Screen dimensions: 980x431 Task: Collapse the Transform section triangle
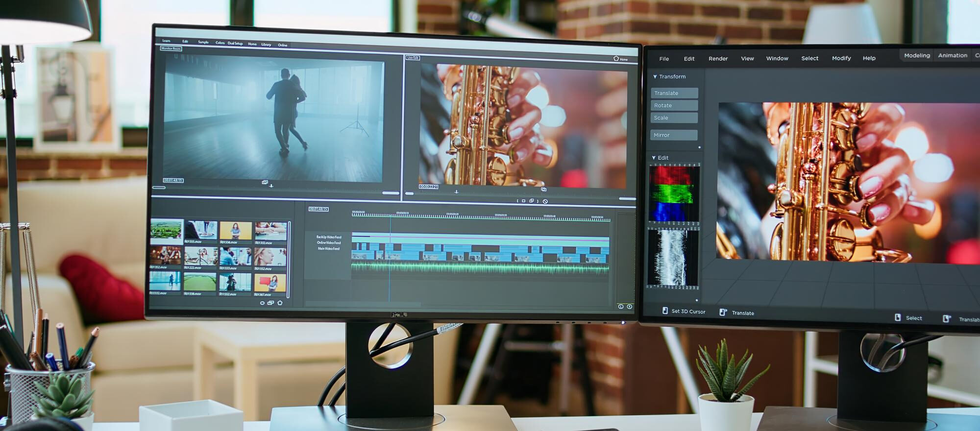pyautogui.click(x=655, y=77)
